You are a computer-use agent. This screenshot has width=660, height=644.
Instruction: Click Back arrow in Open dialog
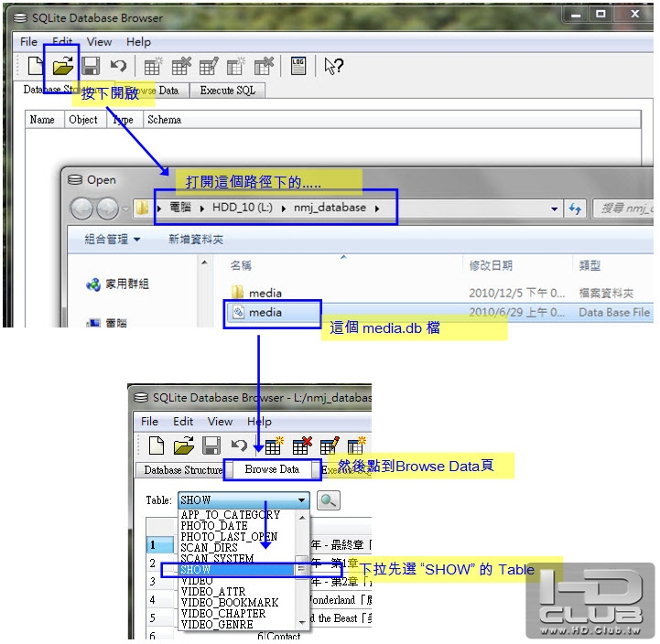(81, 209)
